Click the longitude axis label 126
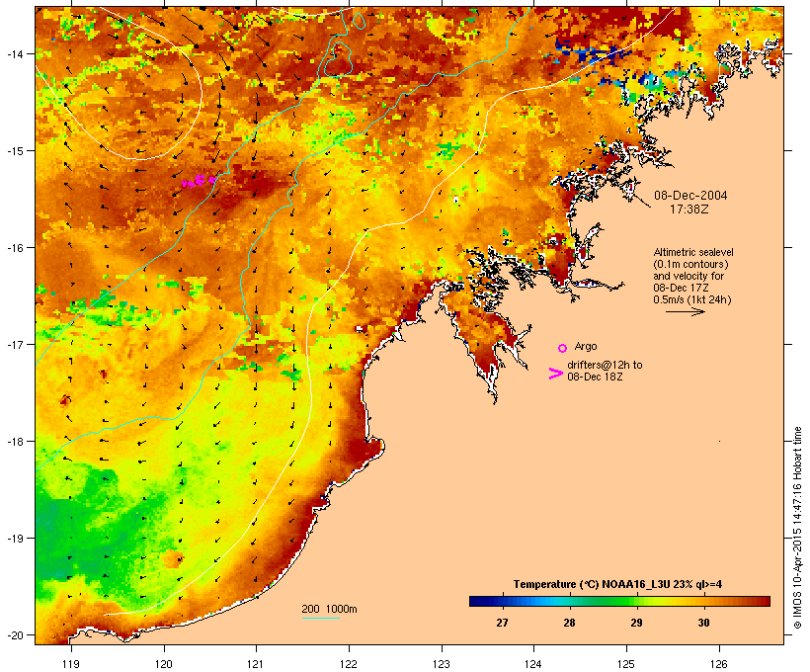The width and height of the screenshot is (810, 672). [718, 664]
